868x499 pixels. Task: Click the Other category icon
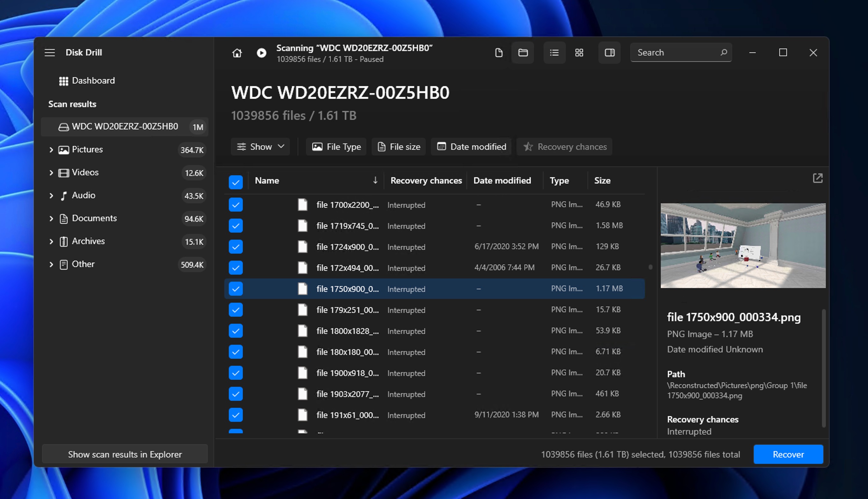pos(63,264)
